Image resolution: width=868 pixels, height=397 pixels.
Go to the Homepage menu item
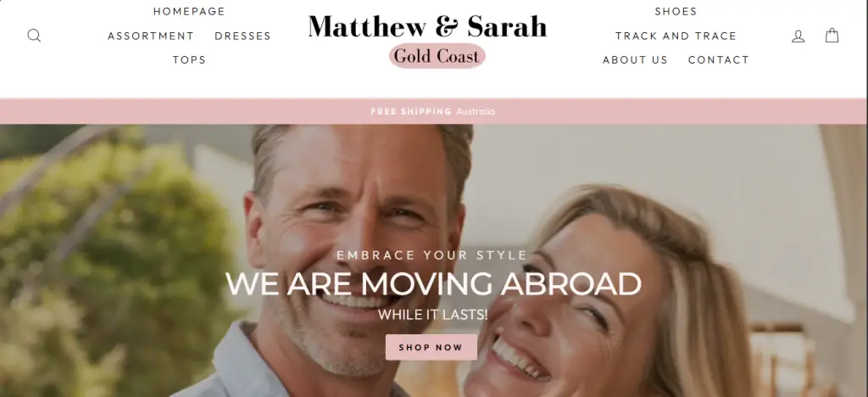coord(189,12)
